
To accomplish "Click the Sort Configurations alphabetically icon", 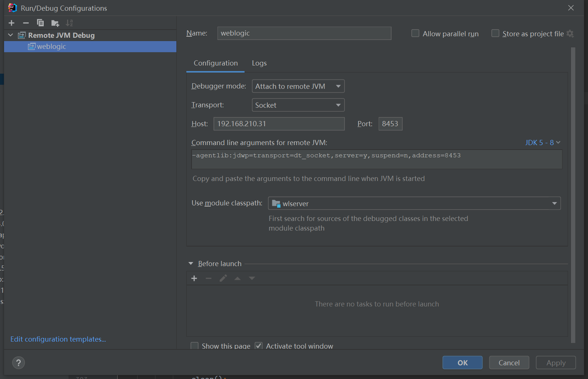I will pyautogui.click(x=69, y=23).
